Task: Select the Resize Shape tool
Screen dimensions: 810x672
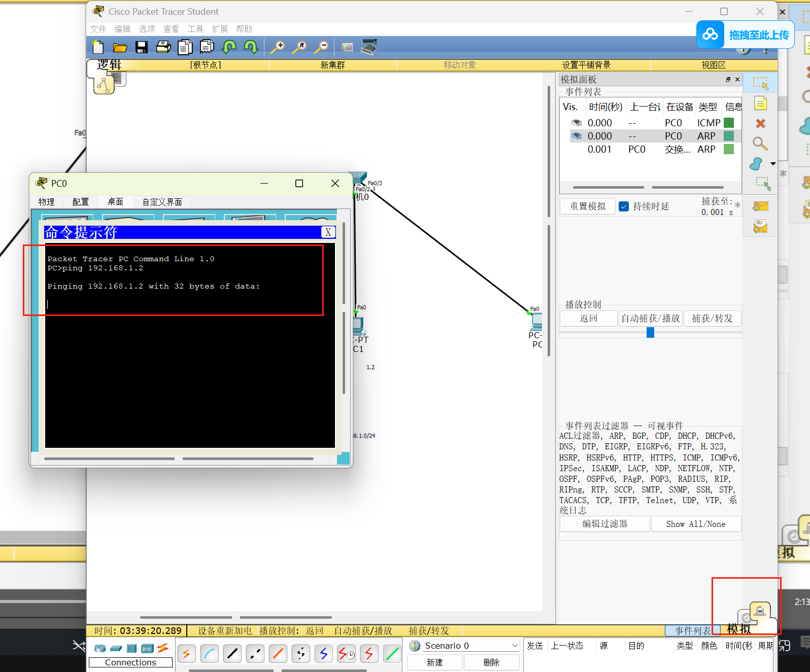Action: [763, 184]
